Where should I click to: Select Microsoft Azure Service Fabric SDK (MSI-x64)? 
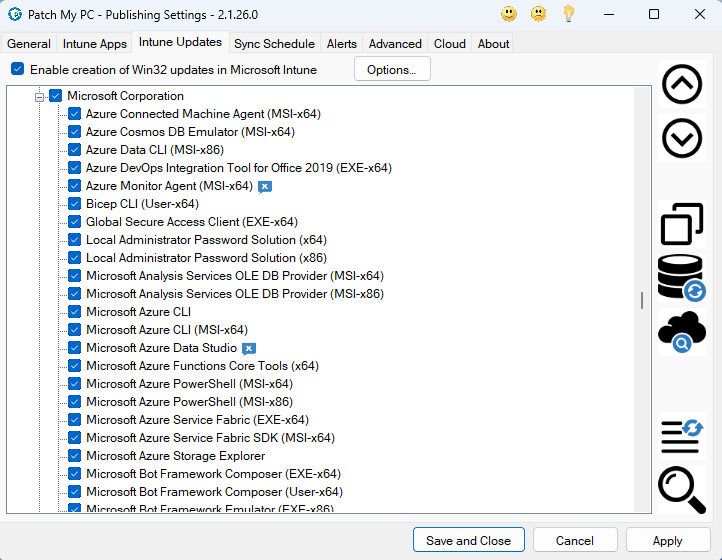click(x=210, y=438)
